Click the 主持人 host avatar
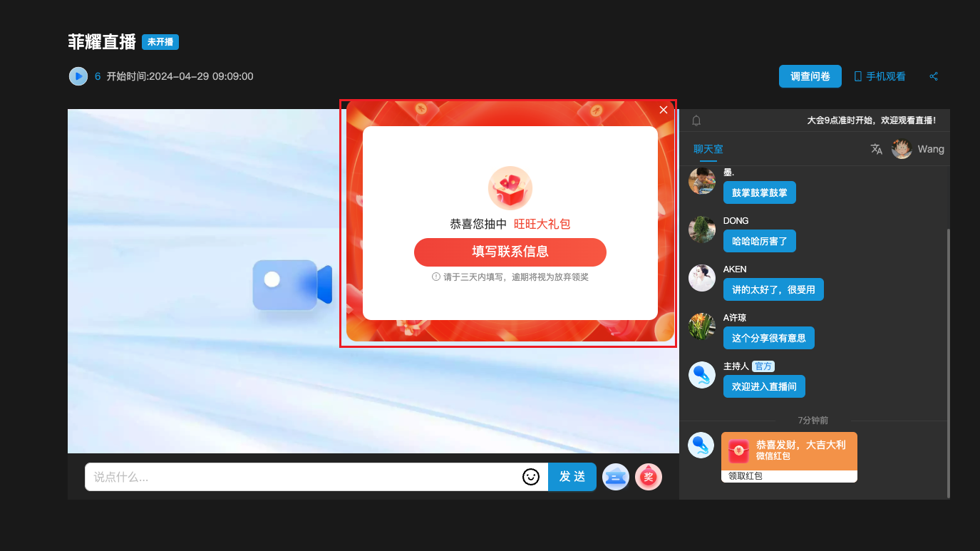Screen dimensions: 980x551 pos(701,375)
